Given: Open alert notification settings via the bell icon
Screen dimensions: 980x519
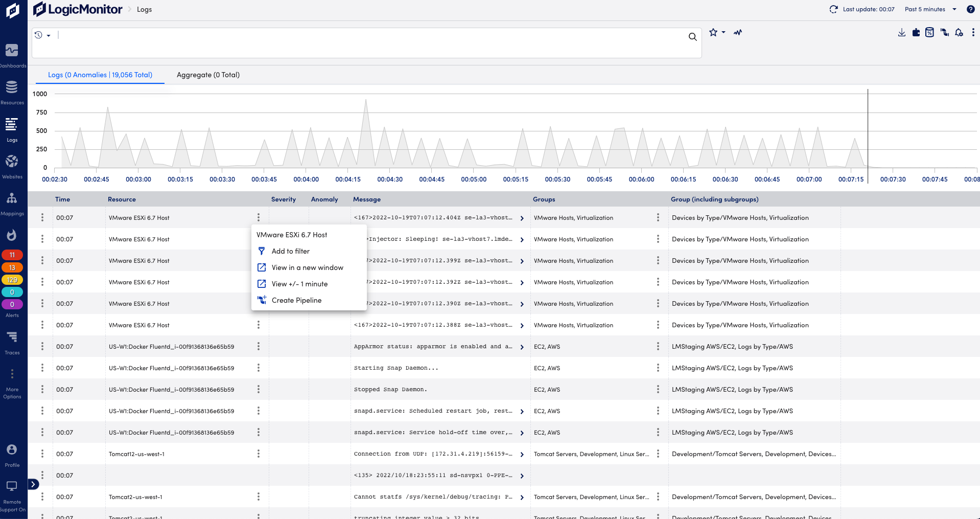Looking at the screenshot, I should click(959, 32).
